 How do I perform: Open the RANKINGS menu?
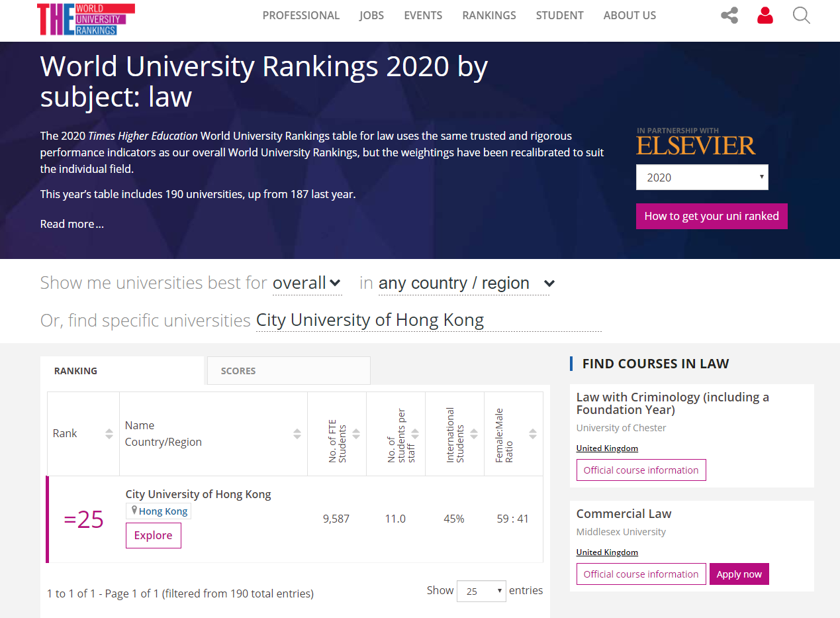pyautogui.click(x=489, y=15)
